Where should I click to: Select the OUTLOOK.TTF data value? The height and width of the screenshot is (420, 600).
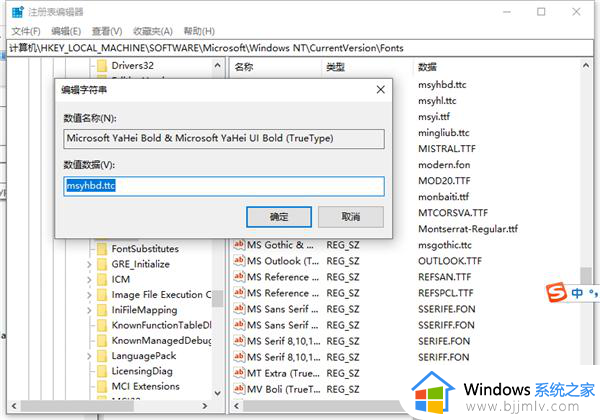450,261
